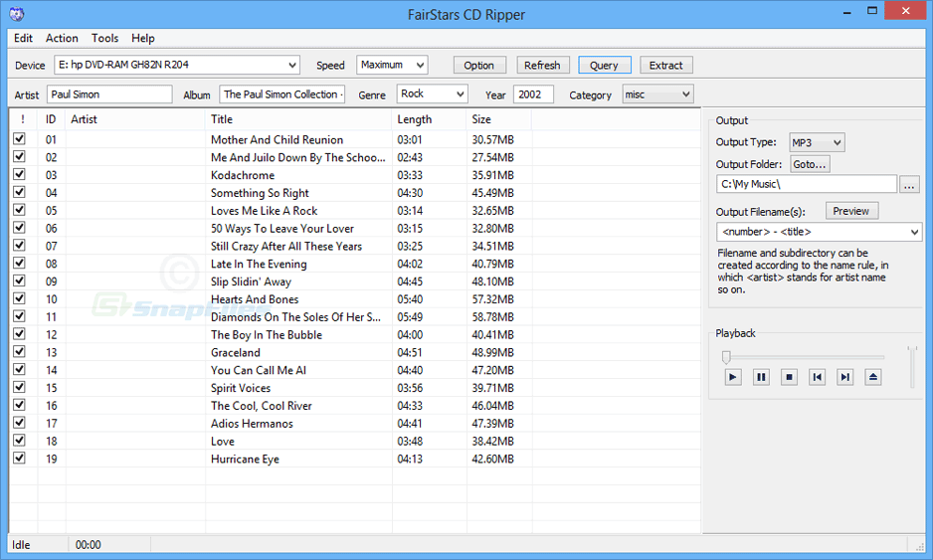Stop playback with the Stop button
The width and height of the screenshot is (933, 560).
[789, 377]
